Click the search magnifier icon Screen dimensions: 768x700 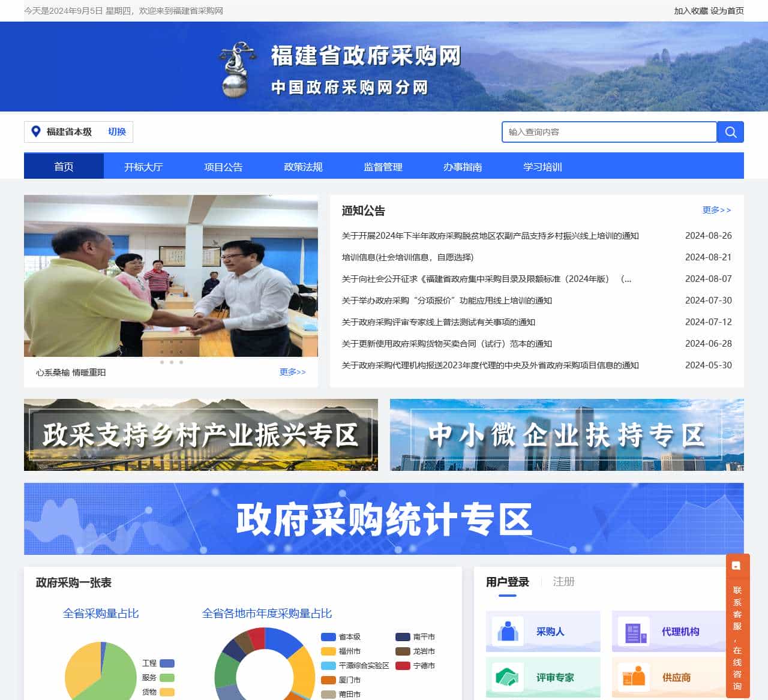[730, 131]
